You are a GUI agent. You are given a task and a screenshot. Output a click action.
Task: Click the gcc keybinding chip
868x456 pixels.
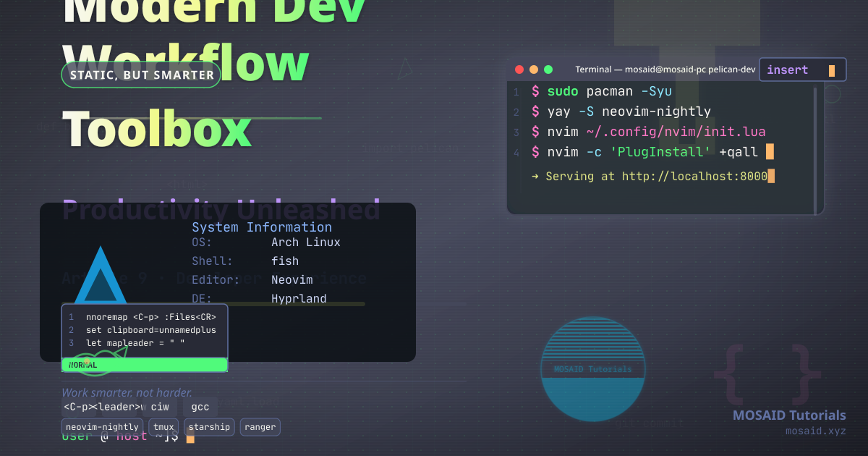pyautogui.click(x=200, y=407)
